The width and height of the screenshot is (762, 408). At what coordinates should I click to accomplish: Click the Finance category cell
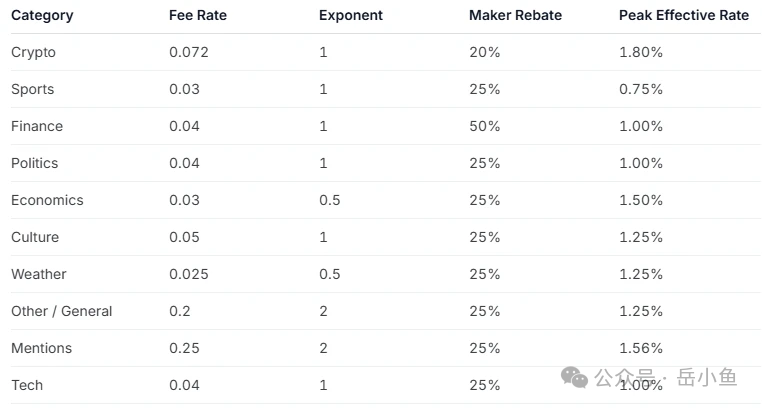tap(37, 126)
